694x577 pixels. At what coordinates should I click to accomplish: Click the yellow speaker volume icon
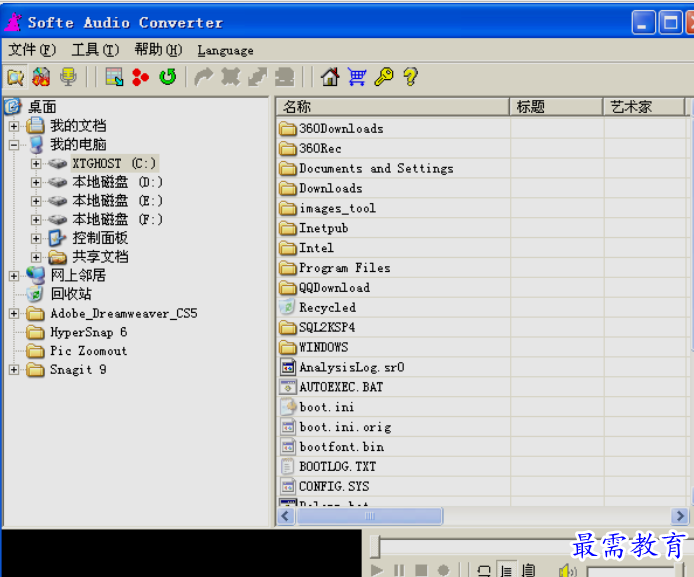tap(567, 570)
